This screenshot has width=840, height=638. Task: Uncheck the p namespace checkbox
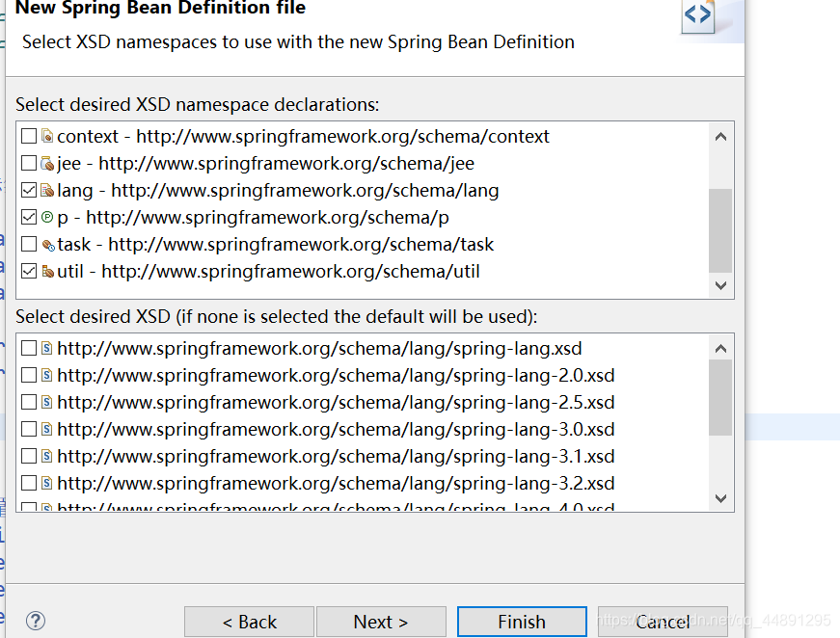tap(29, 217)
